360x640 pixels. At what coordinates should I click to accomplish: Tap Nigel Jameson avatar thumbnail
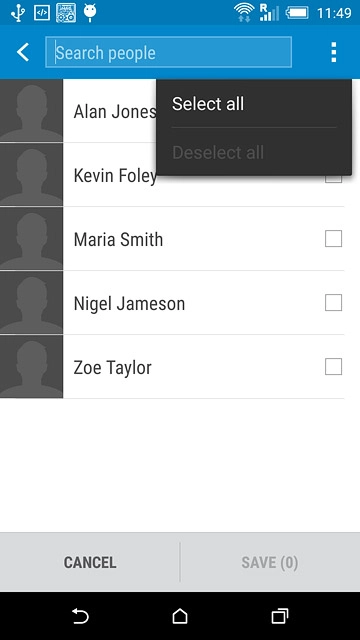31,302
